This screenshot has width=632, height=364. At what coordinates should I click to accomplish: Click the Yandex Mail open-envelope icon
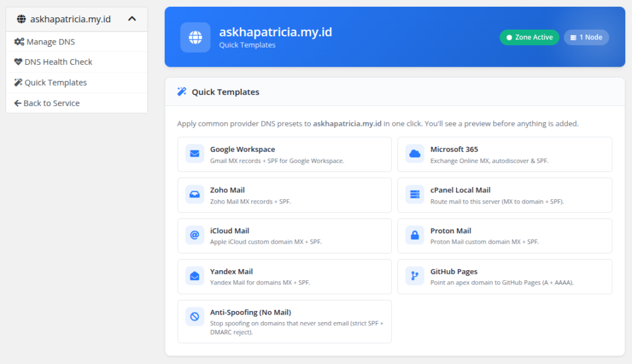(x=194, y=276)
